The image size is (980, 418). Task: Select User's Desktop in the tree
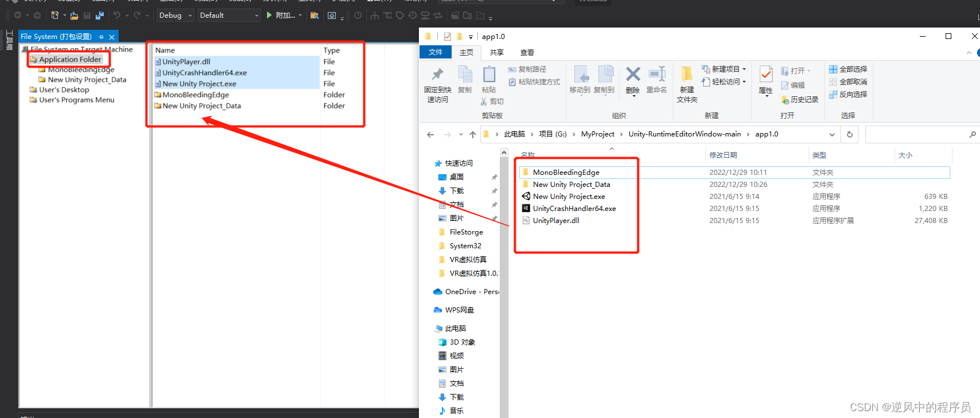click(x=64, y=89)
